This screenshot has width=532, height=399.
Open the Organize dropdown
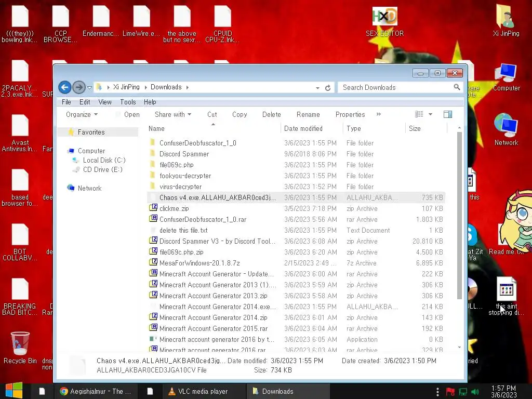coord(82,115)
